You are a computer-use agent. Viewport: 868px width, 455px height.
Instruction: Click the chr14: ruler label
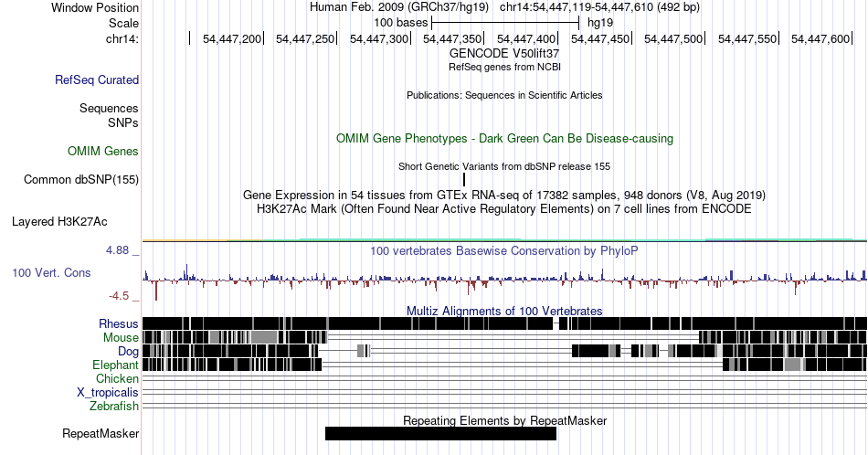[122, 38]
